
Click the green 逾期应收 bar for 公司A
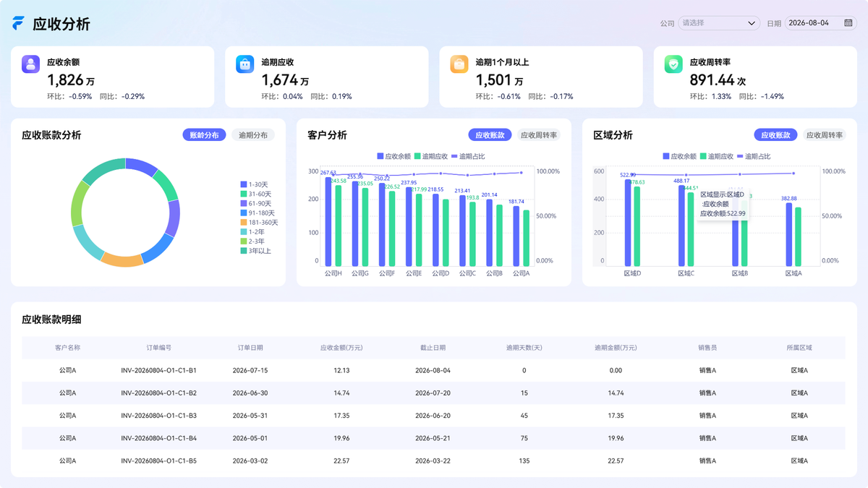point(527,239)
